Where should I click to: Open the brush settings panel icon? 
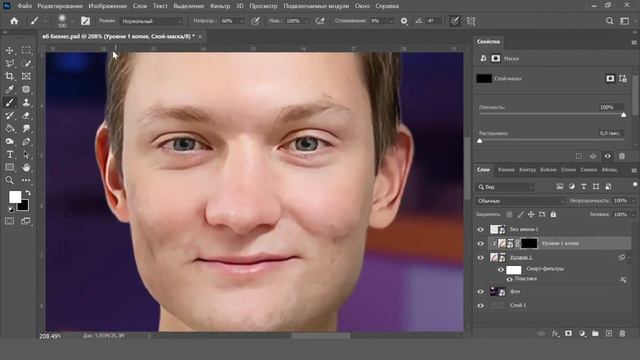tap(85, 21)
